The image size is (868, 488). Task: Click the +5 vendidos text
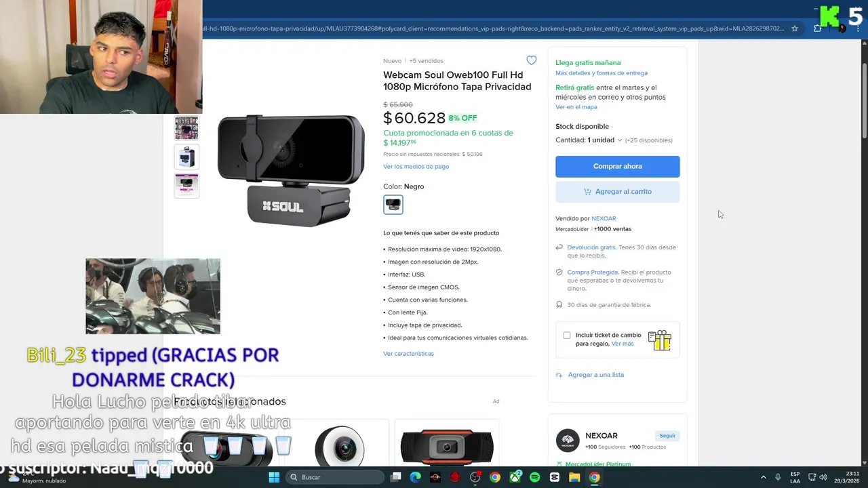[x=426, y=61]
